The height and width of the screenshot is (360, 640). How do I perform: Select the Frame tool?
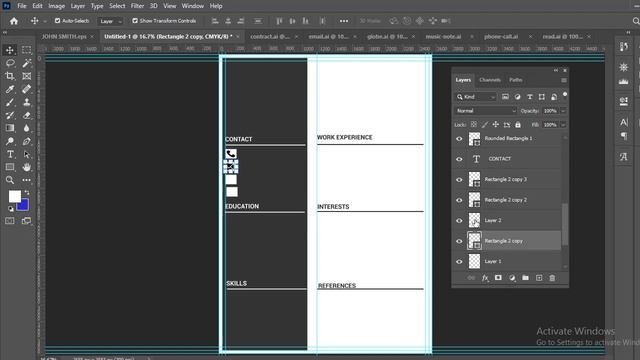point(27,76)
